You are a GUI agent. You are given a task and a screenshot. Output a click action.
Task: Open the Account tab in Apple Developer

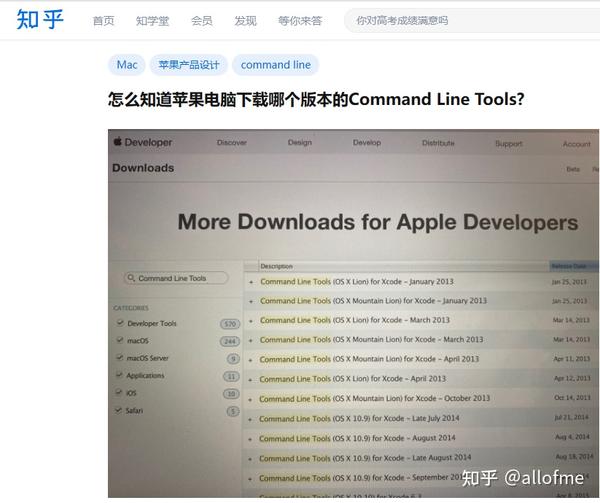point(577,144)
